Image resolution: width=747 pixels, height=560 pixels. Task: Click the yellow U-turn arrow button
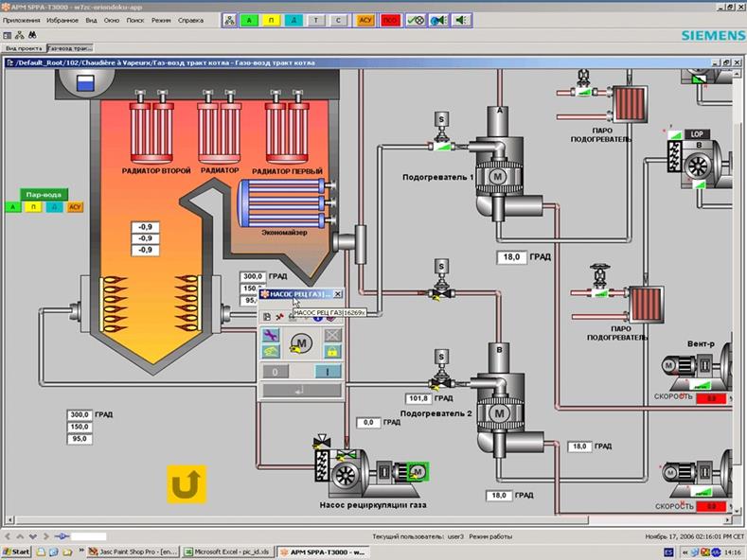tap(187, 482)
